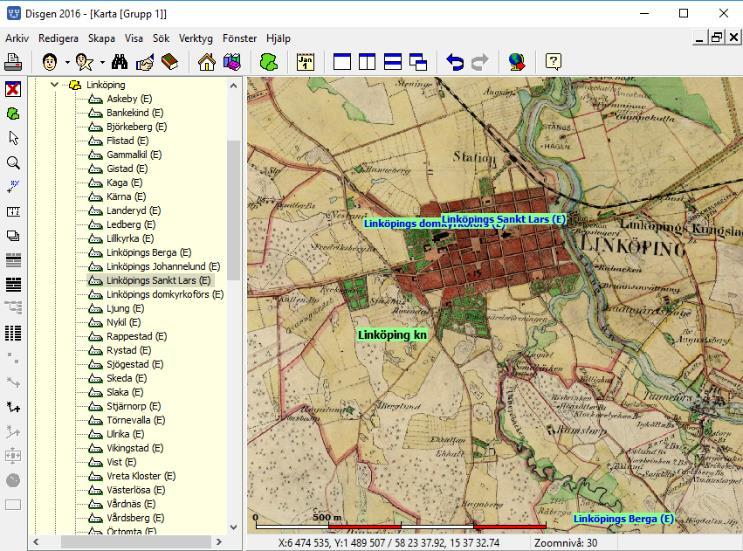Open the Hjälp menu

[278, 38]
